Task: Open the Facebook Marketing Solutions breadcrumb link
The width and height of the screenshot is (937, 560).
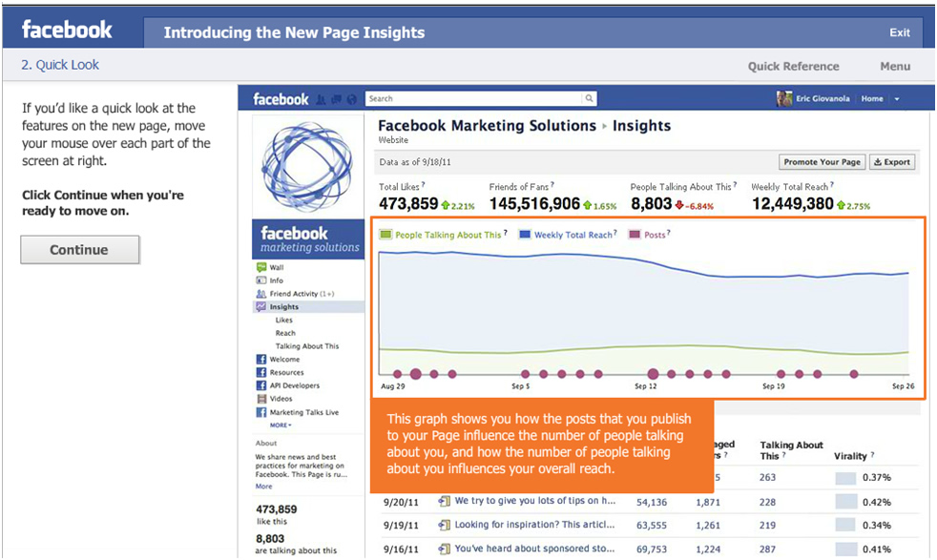Action: 487,126
